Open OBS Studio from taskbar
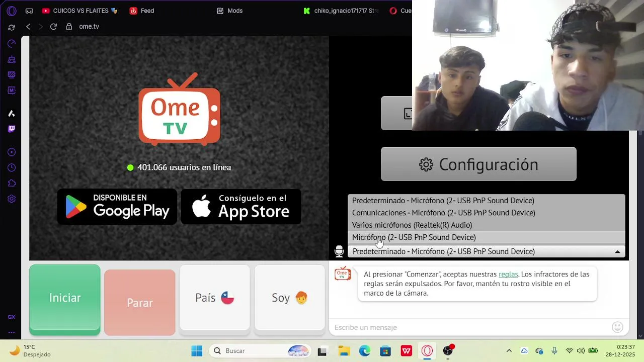This screenshot has width=644, height=362. pyautogui.click(x=448, y=351)
